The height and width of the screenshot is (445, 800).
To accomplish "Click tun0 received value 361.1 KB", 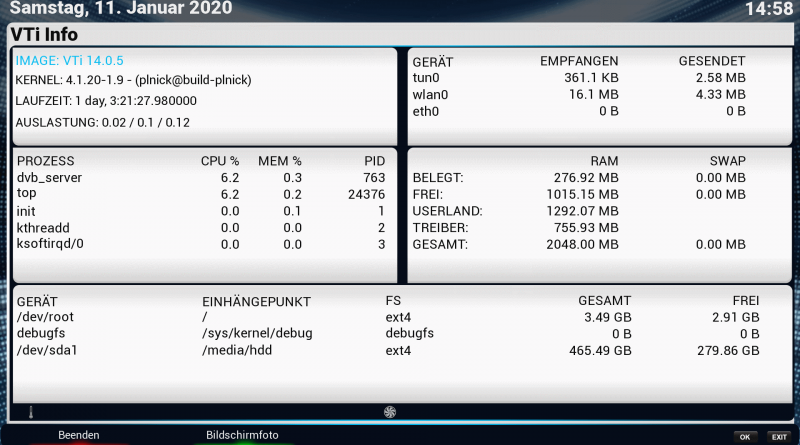I will pyautogui.click(x=591, y=78).
